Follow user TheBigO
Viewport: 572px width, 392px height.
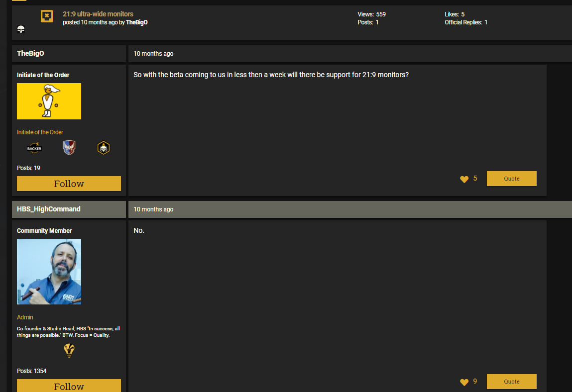point(69,184)
